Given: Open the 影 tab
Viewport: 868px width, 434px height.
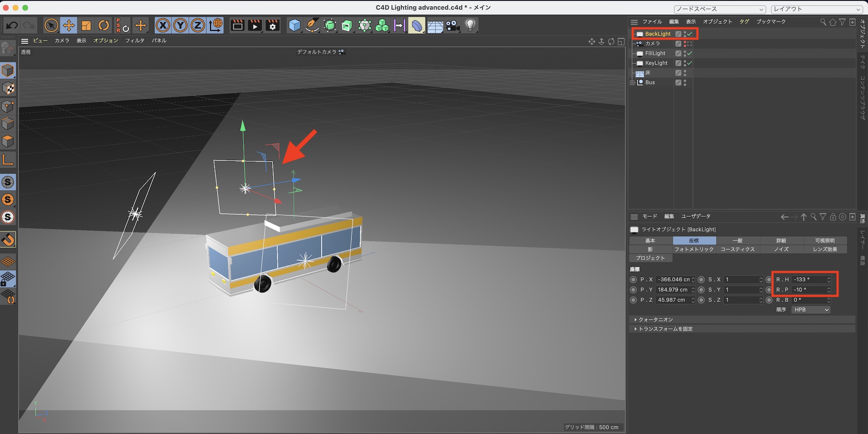Looking at the screenshot, I should click(650, 249).
